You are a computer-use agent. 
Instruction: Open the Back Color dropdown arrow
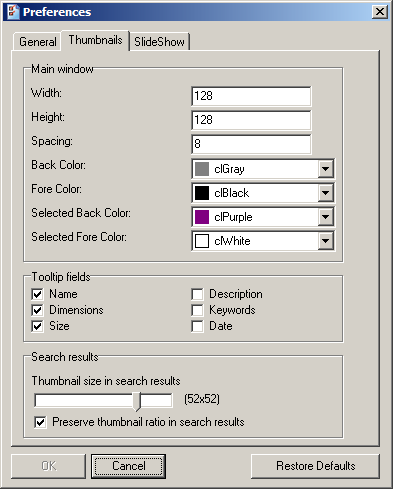[x=325, y=169]
